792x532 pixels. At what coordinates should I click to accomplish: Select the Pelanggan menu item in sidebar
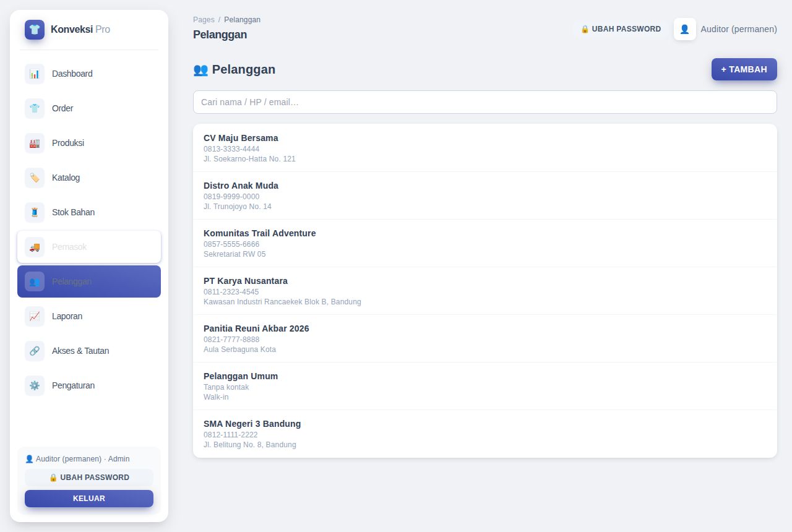coord(89,281)
